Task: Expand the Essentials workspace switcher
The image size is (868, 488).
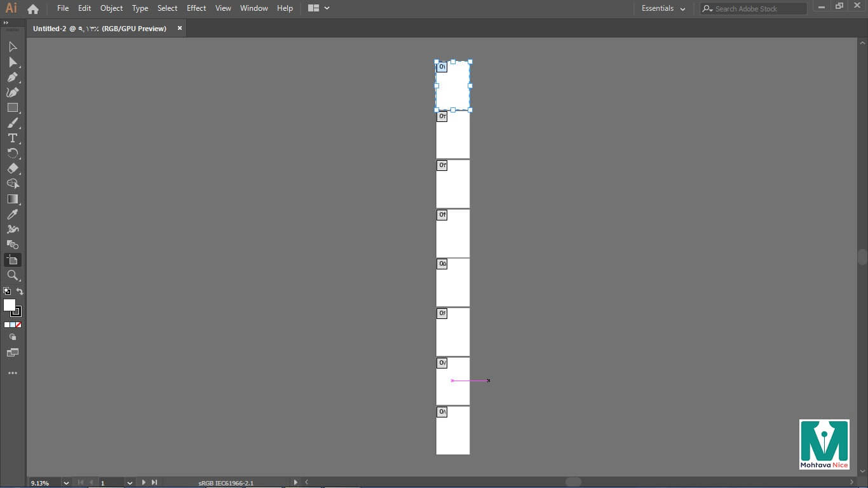Action: pos(663,9)
